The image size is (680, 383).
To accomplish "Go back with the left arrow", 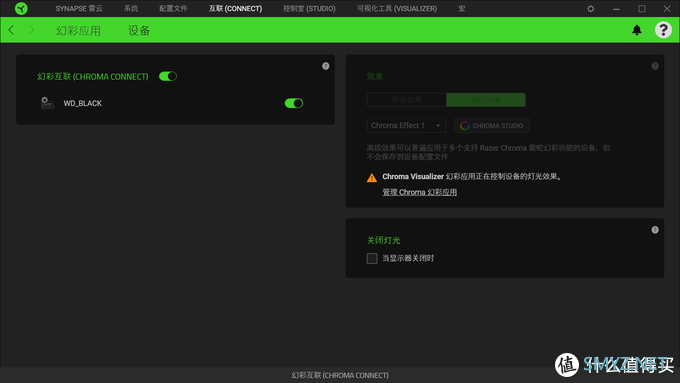I will coord(11,30).
